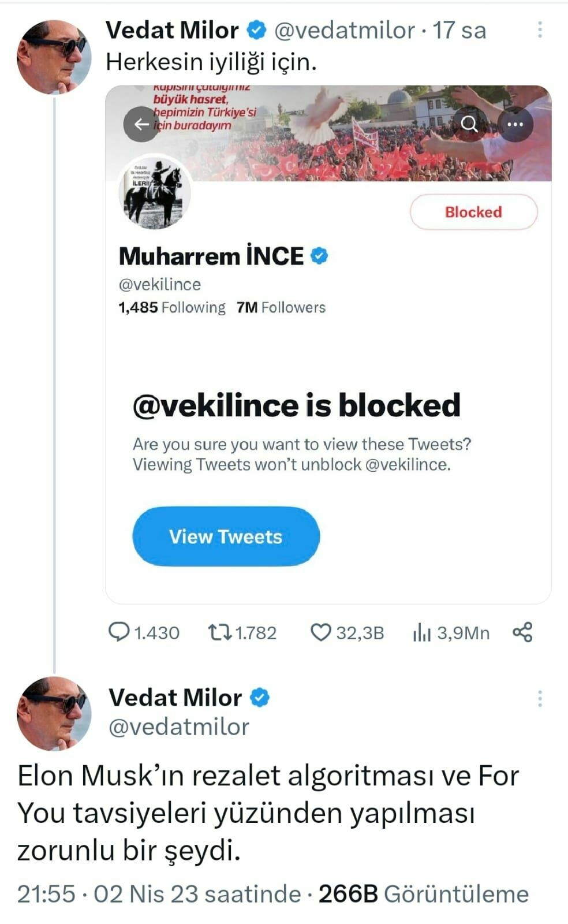Open the three-dot menu on the top tweet
Screen dimensions: 568x924
(539, 29)
